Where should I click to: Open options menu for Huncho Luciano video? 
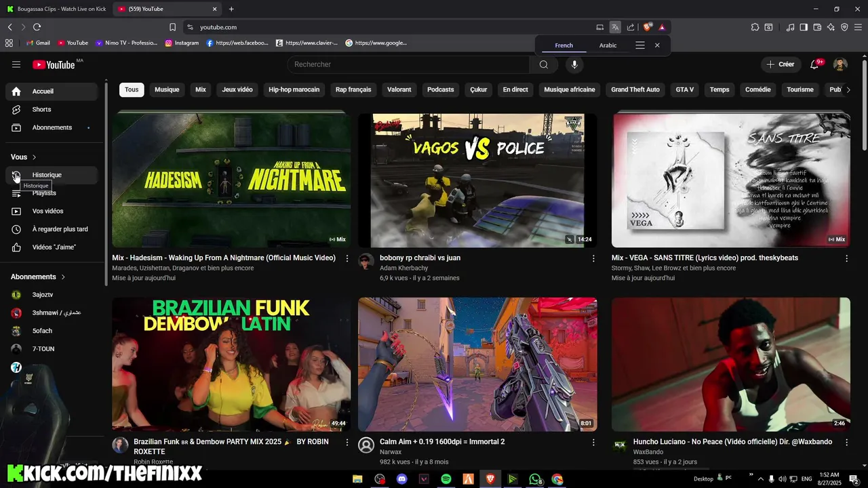click(846, 442)
